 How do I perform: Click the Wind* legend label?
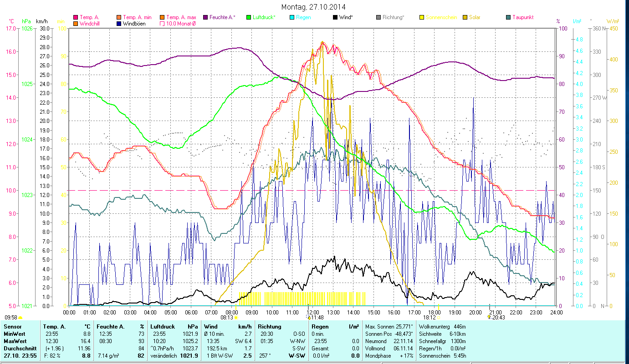pyautogui.click(x=347, y=18)
